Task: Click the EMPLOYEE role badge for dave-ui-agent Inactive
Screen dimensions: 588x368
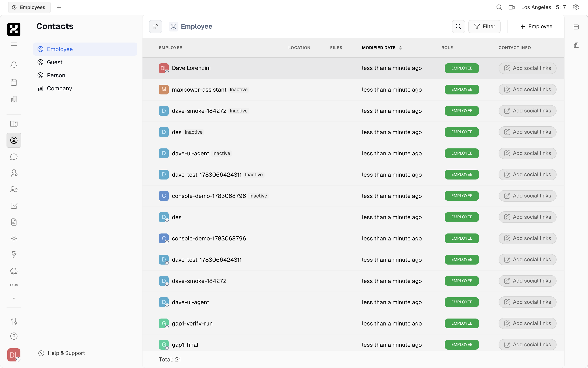Action: (x=462, y=153)
